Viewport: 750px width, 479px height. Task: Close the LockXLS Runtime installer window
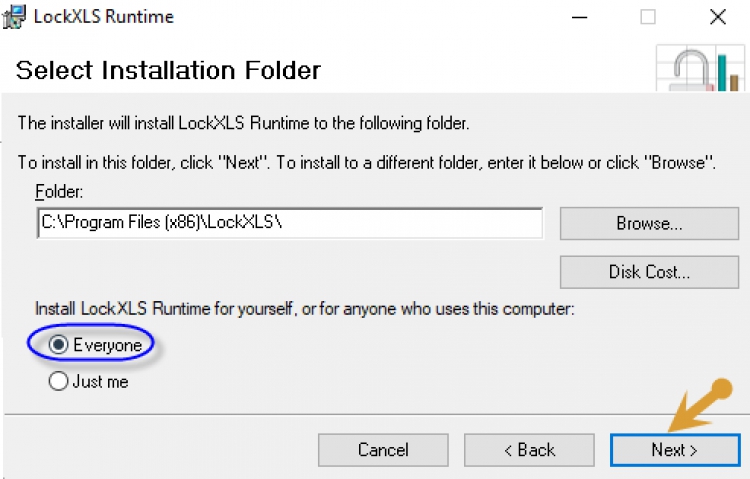(716, 17)
